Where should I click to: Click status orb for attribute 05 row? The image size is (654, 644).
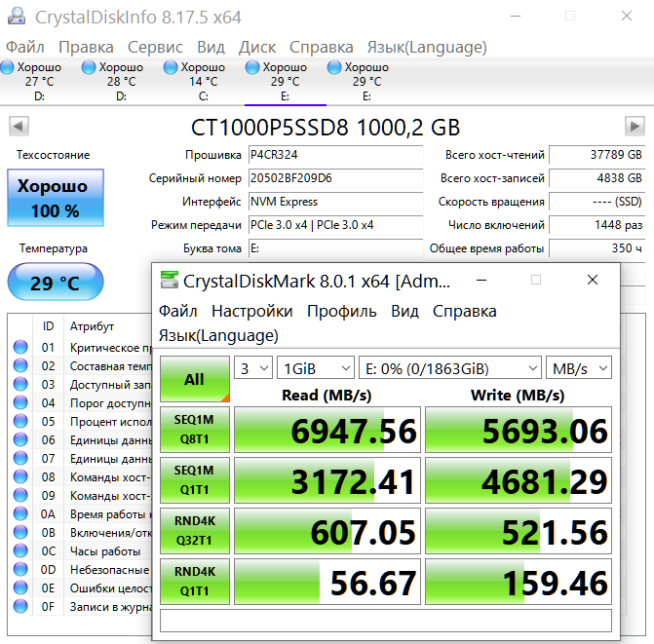pyautogui.click(x=20, y=421)
